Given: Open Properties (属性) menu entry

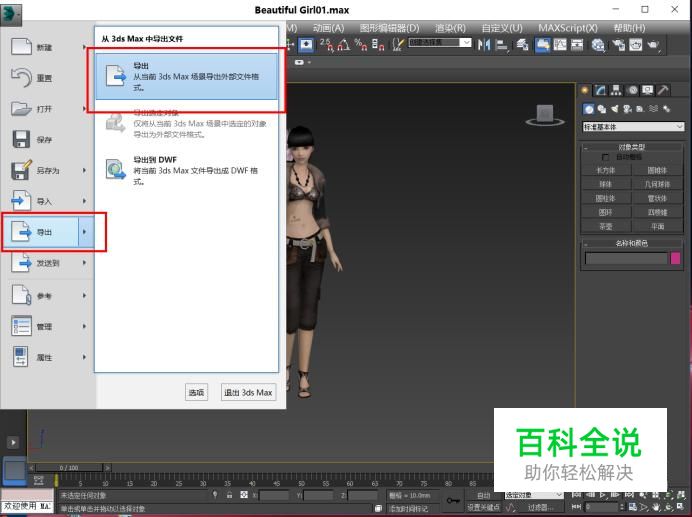Looking at the screenshot, I should coord(44,357).
